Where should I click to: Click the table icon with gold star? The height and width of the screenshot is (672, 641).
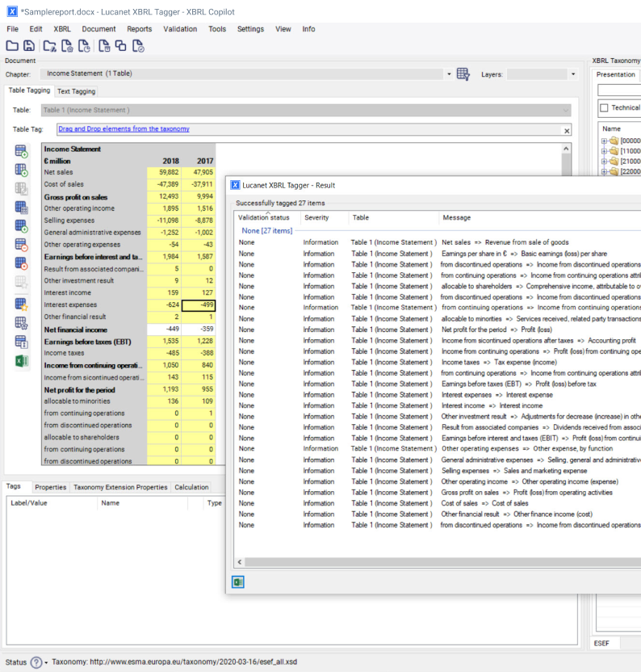(x=22, y=304)
